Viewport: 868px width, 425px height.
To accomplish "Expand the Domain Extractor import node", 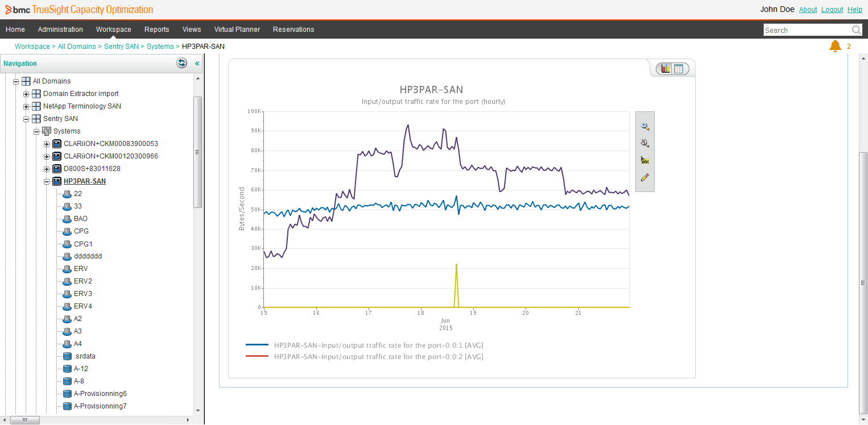I will (26, 94).
